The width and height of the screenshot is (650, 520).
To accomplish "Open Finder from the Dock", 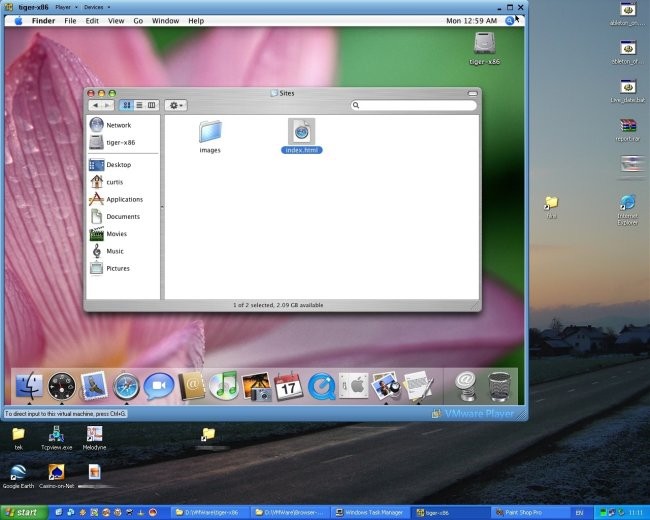I will coord(29,386).
